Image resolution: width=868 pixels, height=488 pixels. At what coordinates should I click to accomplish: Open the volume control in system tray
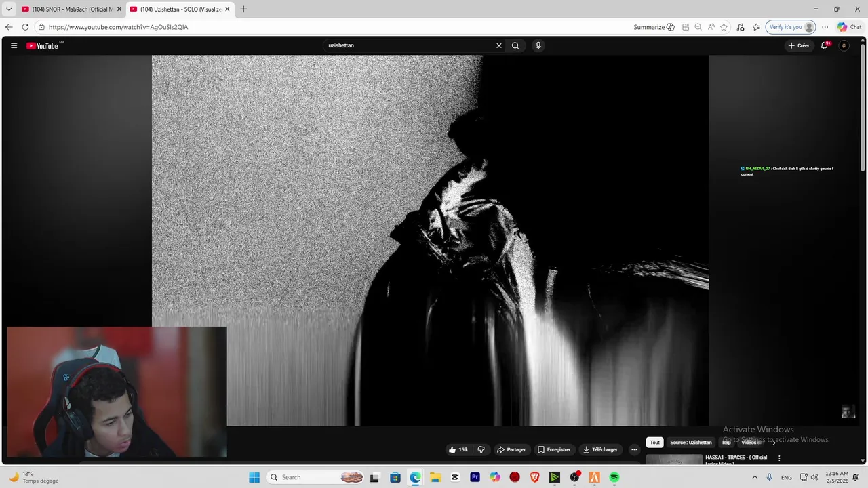pos(814,477)
